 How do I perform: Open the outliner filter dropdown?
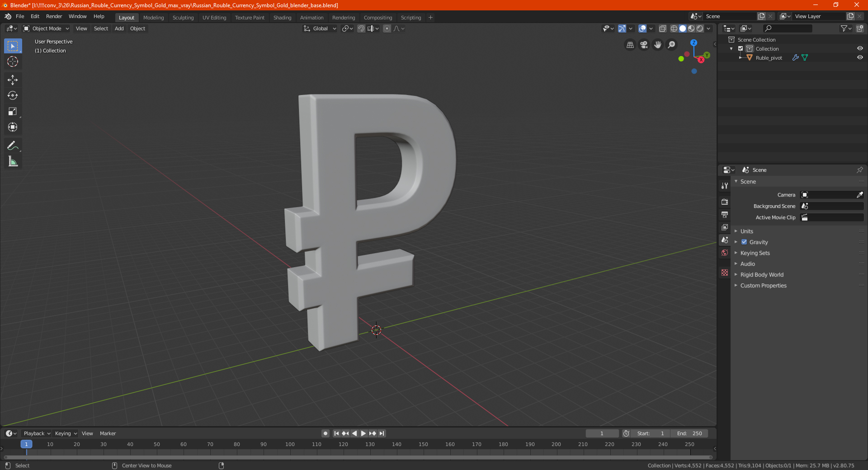pyautogui.click(x=846, y=28)
